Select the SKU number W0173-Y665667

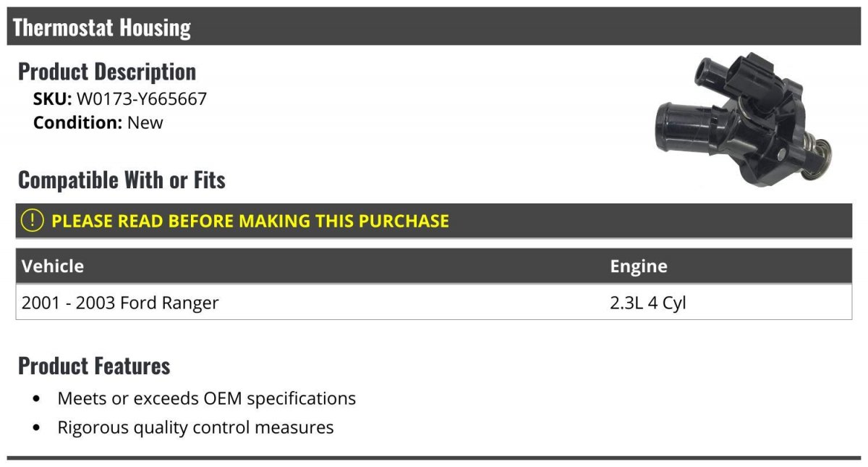pyautogui.click(x=142, y=98)
